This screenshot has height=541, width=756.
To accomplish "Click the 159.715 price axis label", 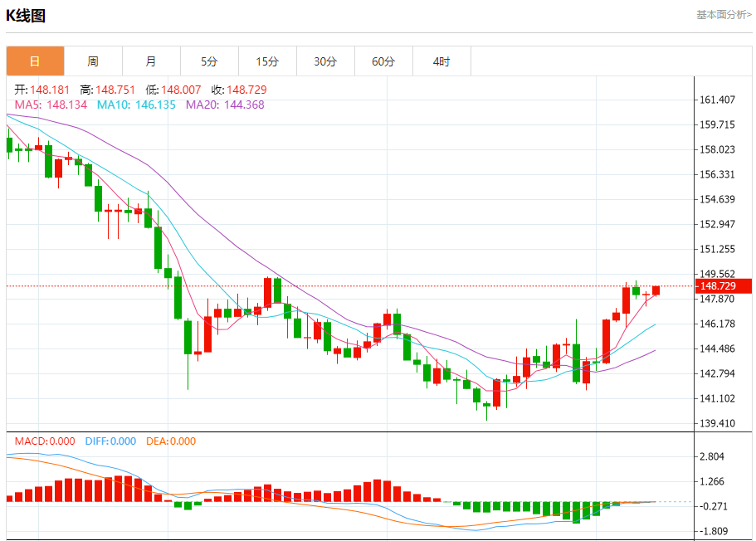I will click(x=718, y=125).
